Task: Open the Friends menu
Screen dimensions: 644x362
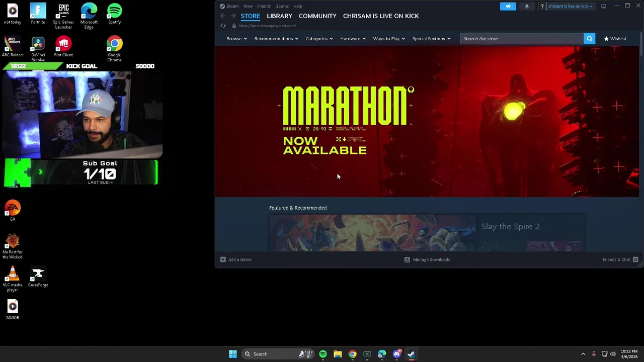Action: click(264, 6)
